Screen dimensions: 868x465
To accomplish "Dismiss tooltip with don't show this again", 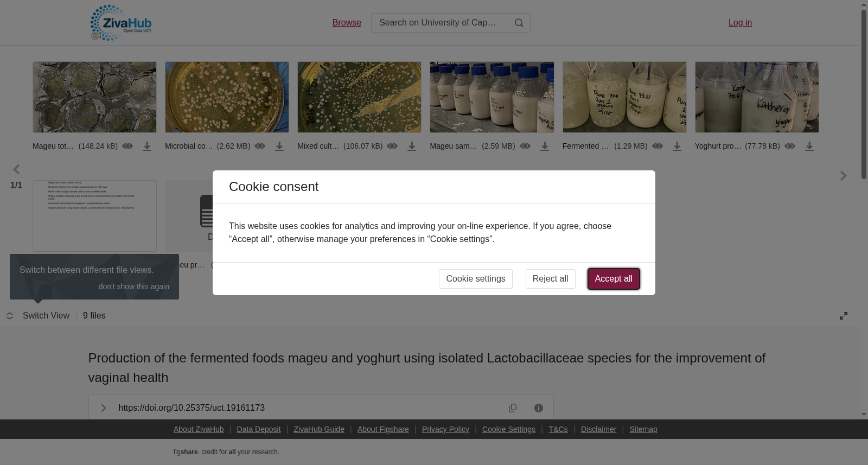I will tap(134, 286).
